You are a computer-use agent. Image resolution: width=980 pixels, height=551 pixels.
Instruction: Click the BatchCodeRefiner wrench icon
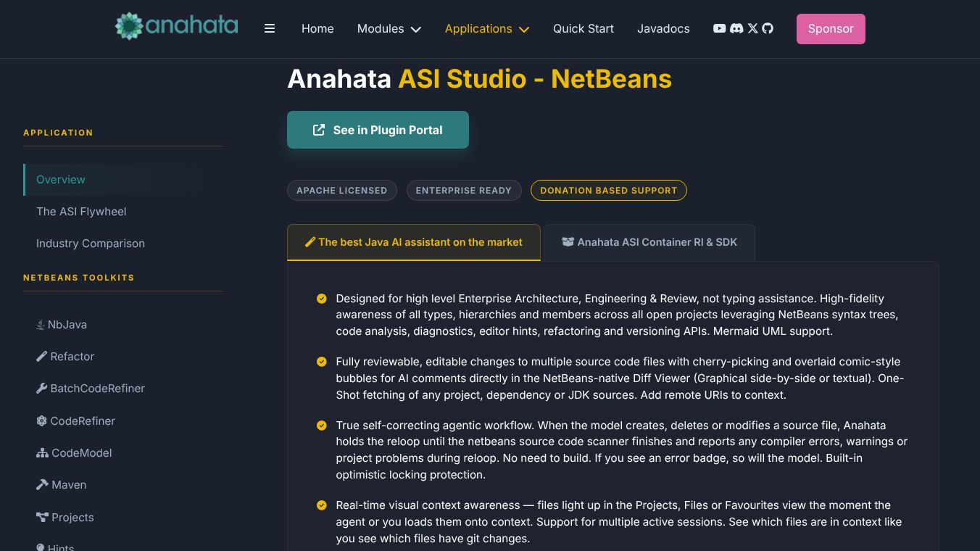[x=42, y=389]
